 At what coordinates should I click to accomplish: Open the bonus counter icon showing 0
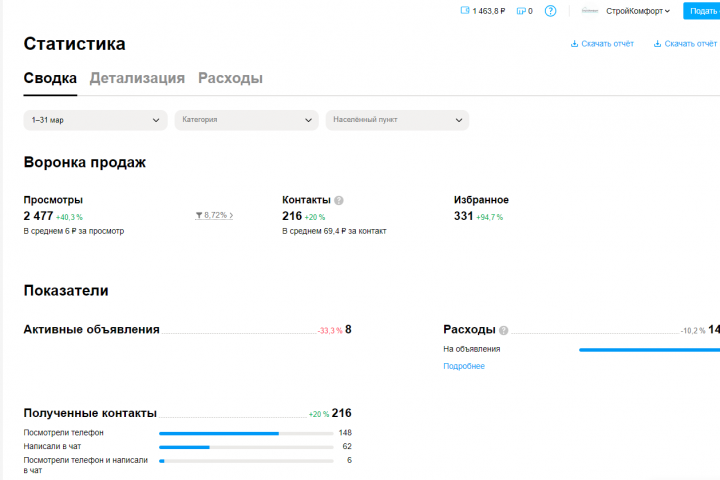tap(521, 11)
